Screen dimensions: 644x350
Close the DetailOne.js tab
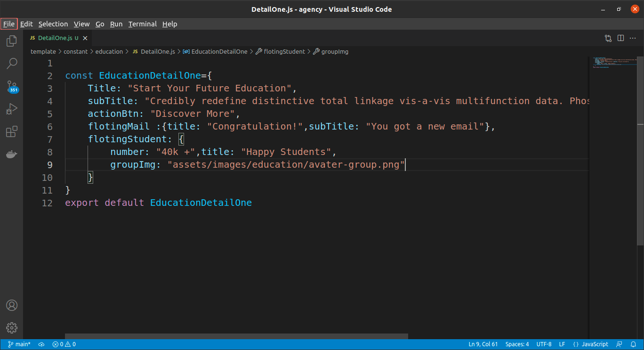tap(85, 38)
